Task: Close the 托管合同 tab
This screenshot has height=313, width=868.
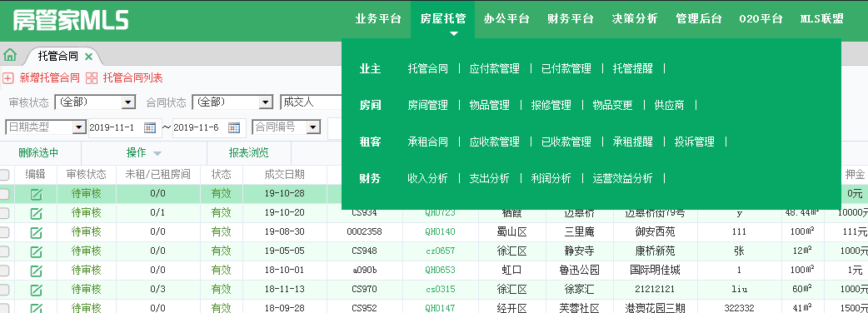Action: (x=88, y=56)
